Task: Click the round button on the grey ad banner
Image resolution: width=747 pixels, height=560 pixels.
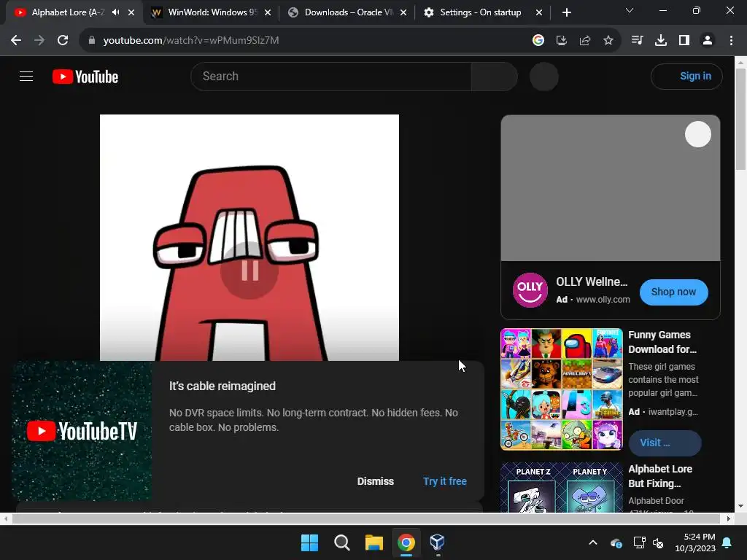Action: (698, 134)
